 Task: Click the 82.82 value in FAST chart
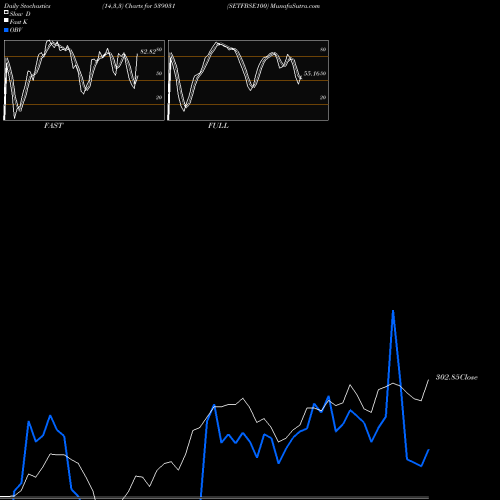[x=148, y=52]
